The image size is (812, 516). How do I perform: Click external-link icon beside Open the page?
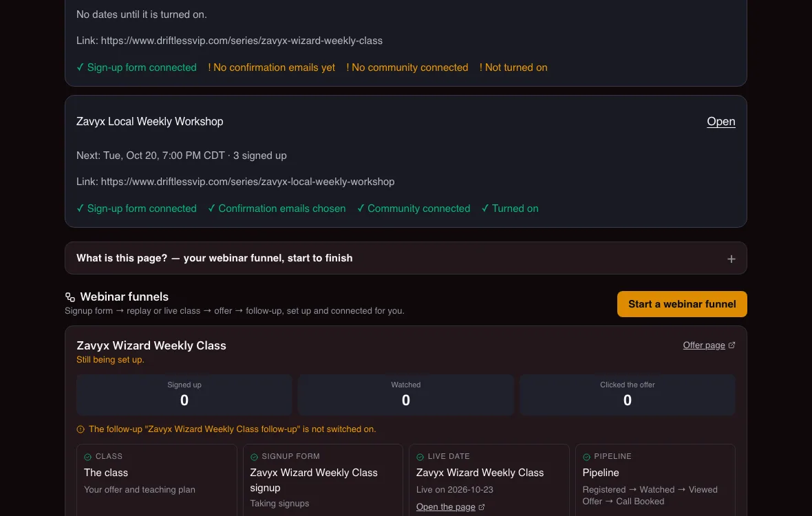click(x=482, y=507)
